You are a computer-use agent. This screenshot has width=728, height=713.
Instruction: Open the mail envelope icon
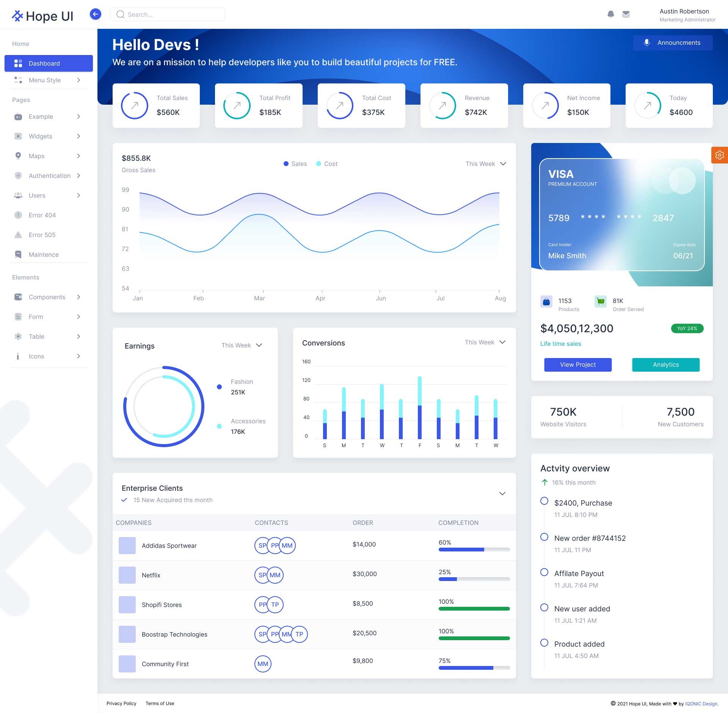coord(626,14)
